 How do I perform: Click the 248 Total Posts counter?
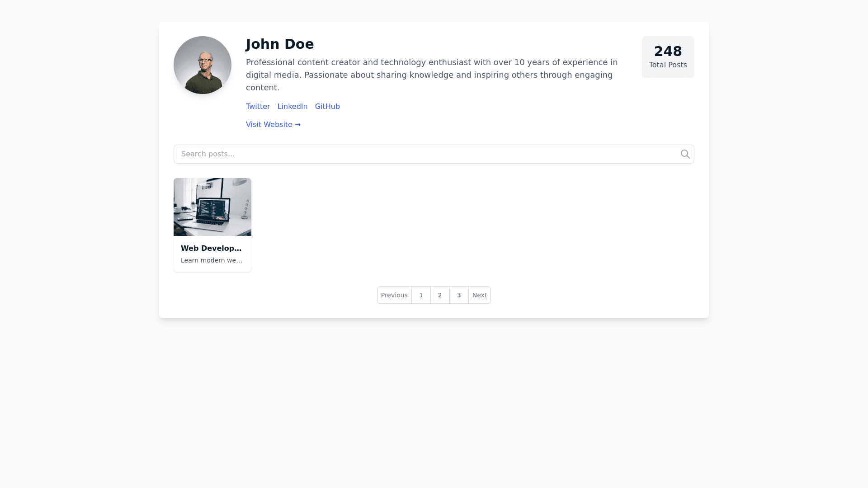[x=668, y=56]
